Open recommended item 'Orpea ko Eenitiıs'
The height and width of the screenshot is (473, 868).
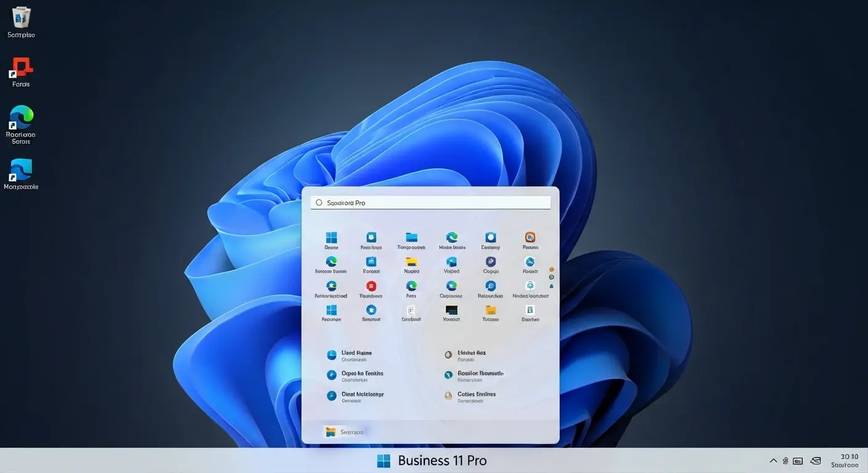tap(354, 376)
